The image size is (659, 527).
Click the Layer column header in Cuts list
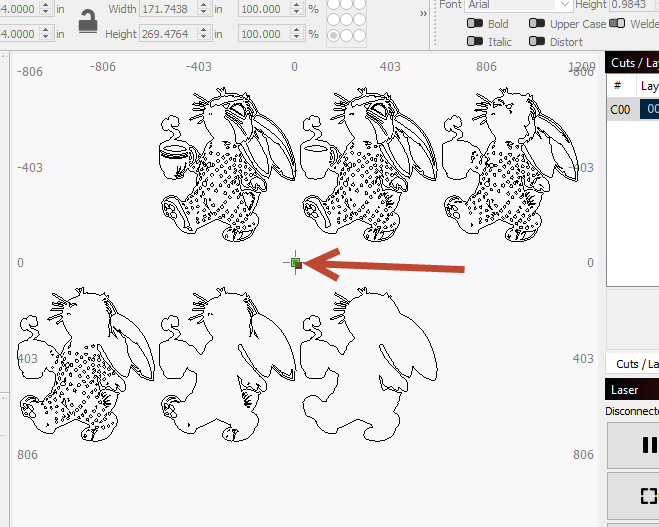[648, 86]
